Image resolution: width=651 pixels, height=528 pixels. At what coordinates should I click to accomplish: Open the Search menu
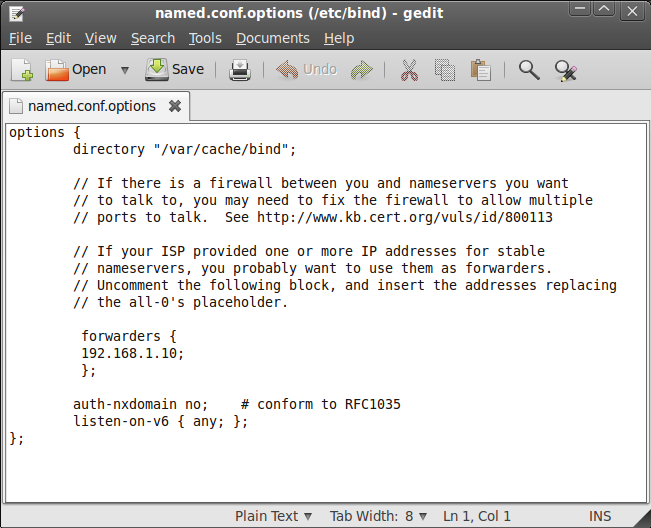point(153,38)
